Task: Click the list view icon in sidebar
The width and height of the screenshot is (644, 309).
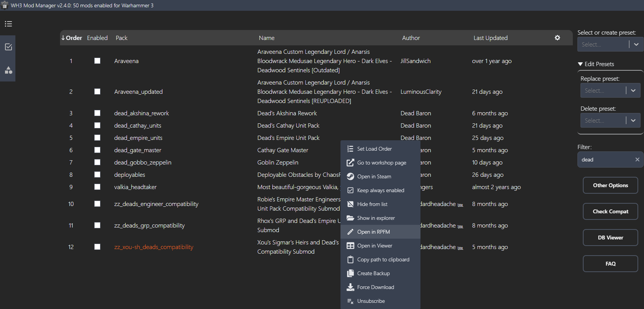Action: pos(8,24)
